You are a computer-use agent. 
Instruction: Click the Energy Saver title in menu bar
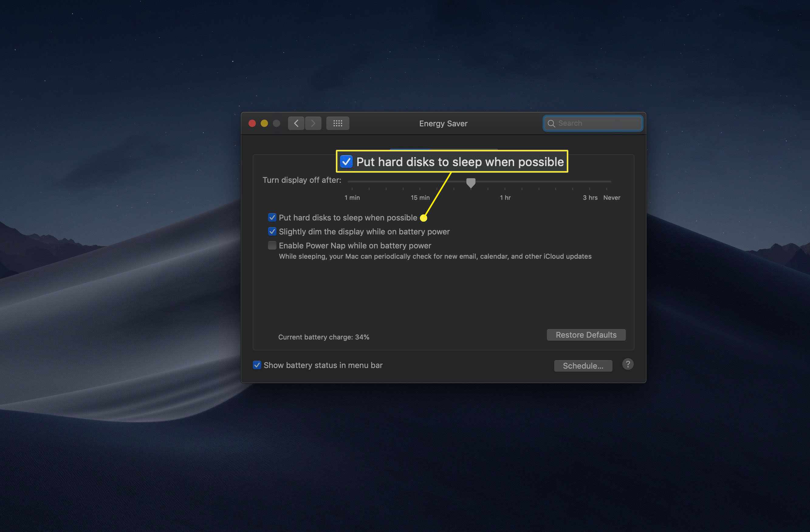coord(444,123)
